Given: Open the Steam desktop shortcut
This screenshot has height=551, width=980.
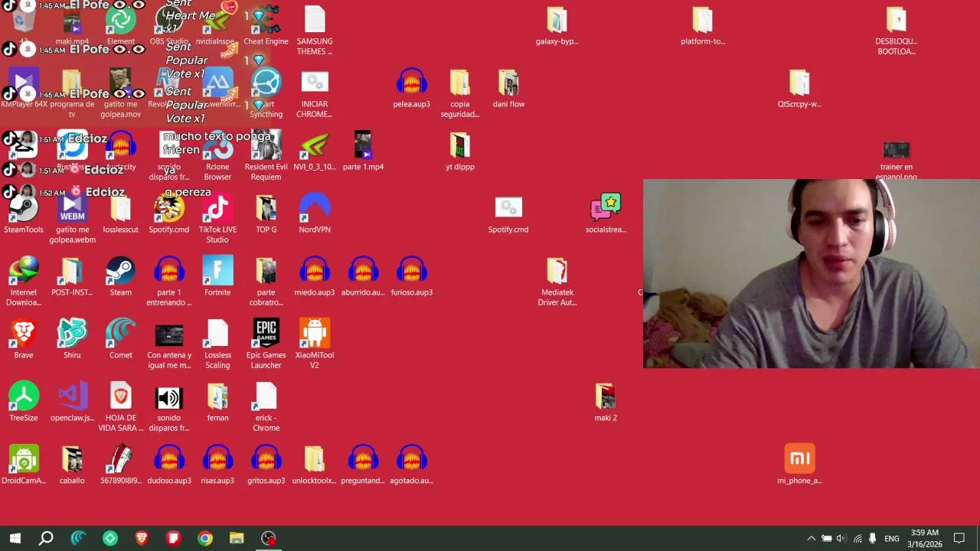Looking at the screenshot, I should pyautogui.click(x=120, y=276).
